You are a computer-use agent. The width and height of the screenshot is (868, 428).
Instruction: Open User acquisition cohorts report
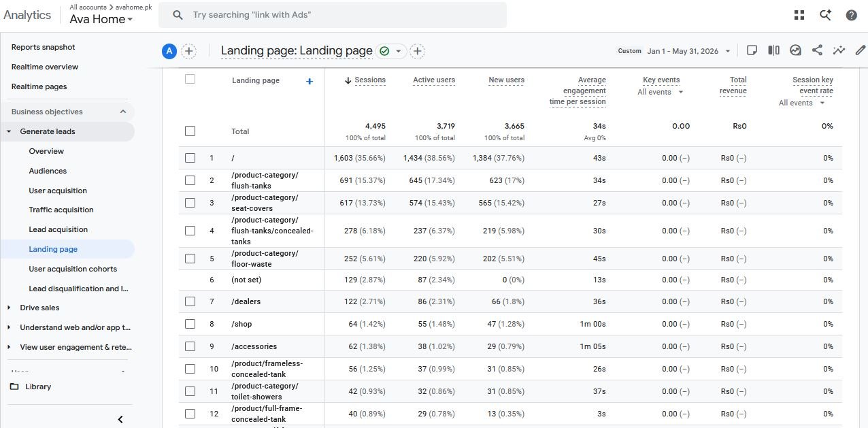pyautogui.click(x=73, y=269)
